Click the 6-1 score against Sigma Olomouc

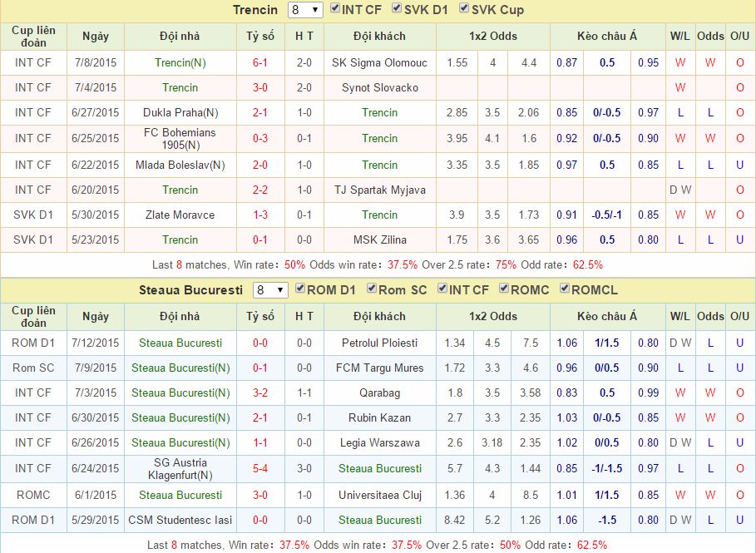260,62
